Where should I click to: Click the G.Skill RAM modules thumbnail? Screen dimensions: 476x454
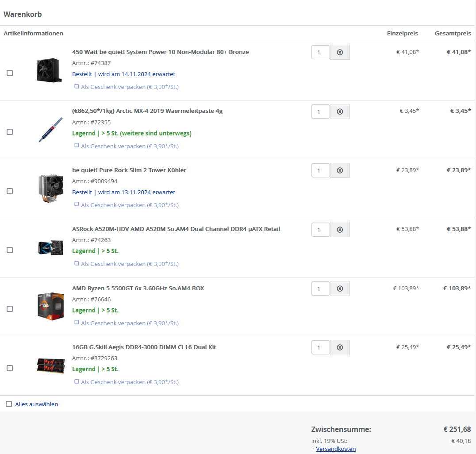pyautogui.click(x=51, y=366)
